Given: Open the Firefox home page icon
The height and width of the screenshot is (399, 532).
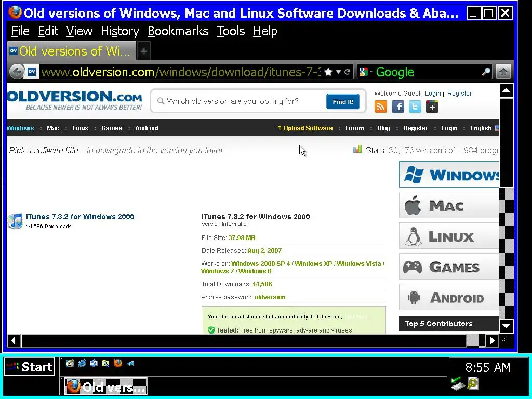Looking at the screenshot, I should [503, 72].
